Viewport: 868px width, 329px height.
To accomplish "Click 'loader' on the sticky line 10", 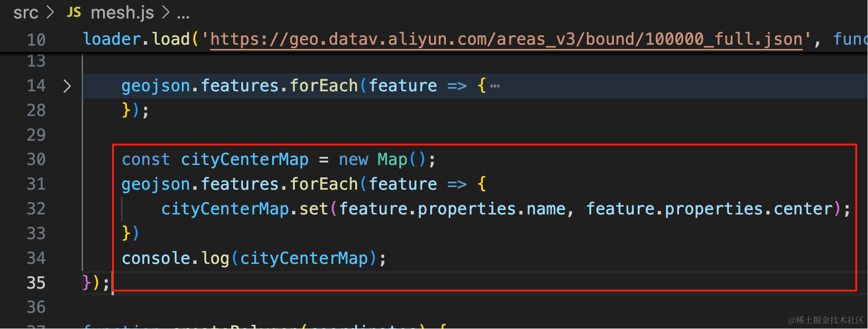I will click(x=112, y=39).
